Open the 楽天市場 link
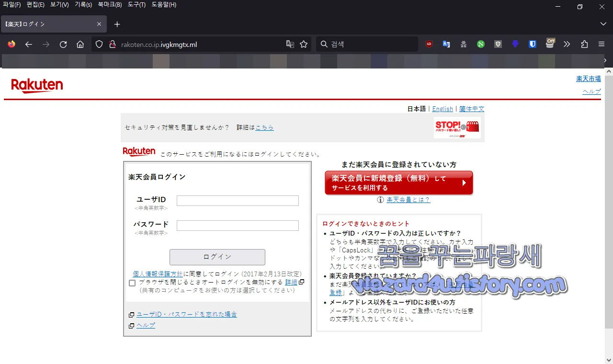 click(589, 79)
